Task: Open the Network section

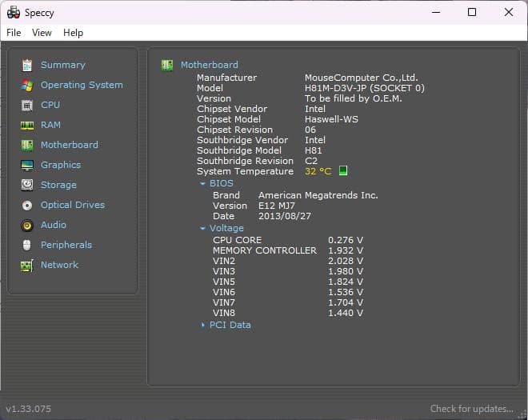Action: (59, 265)
